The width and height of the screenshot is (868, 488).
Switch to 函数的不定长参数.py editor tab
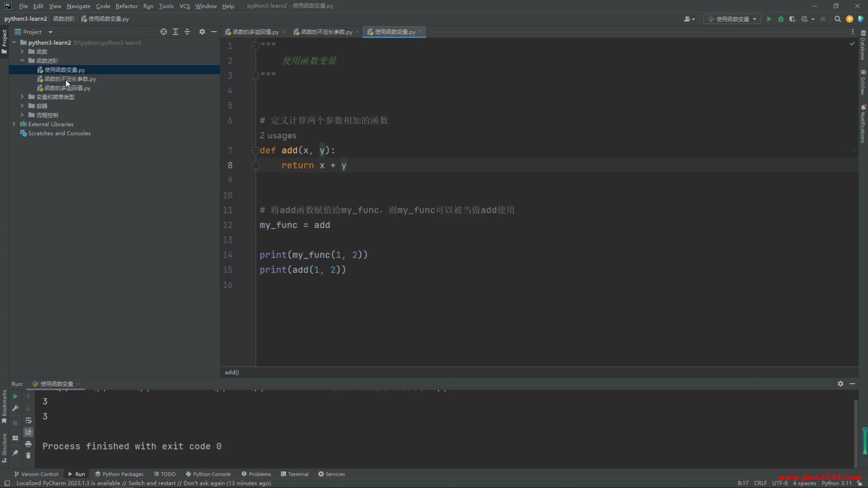coord(326,32)
